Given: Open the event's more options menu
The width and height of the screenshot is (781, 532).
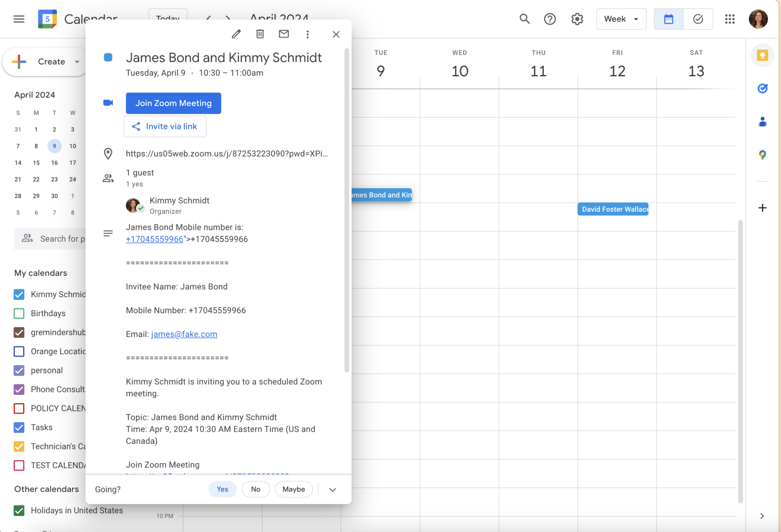Looking at the screenshot, I should tap(307, 34).
